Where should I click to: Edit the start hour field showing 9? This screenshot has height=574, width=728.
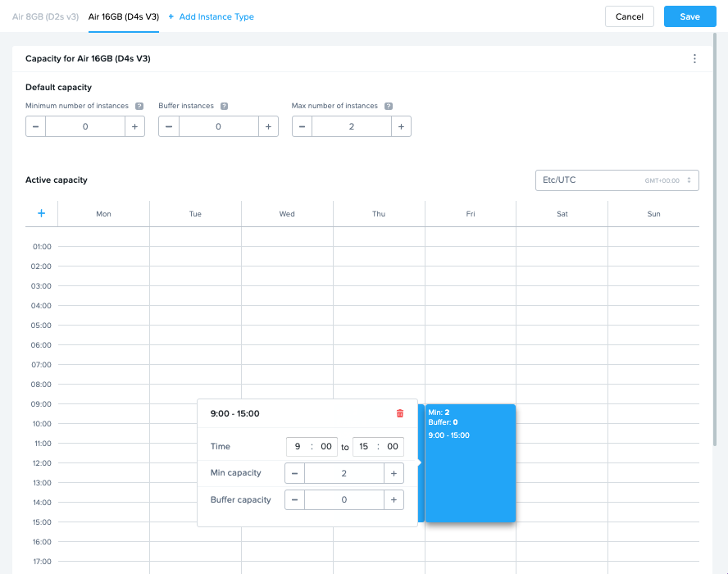pos(298,447)
